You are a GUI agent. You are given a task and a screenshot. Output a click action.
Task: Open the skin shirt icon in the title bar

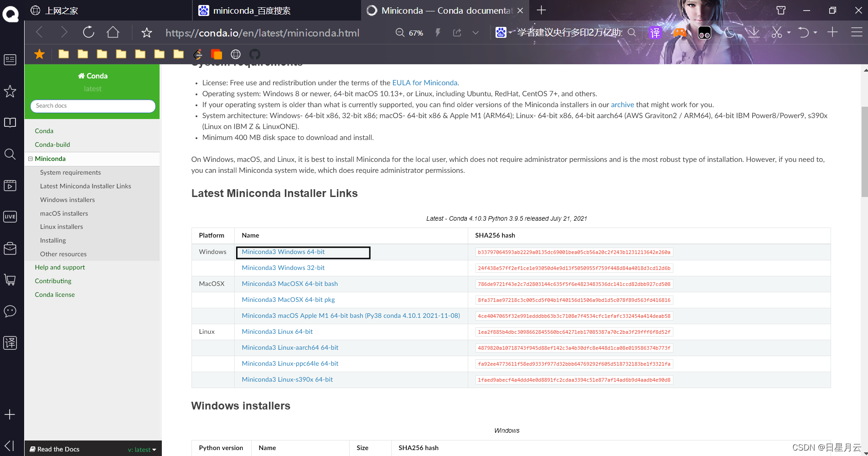point(781,10)
